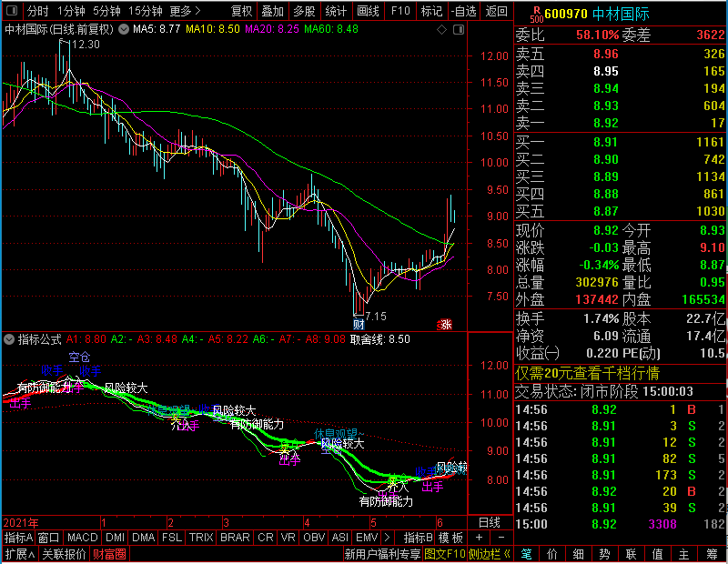Switch to the EMV indicator
Screen dimensions: 728x564
coord(367,538)
